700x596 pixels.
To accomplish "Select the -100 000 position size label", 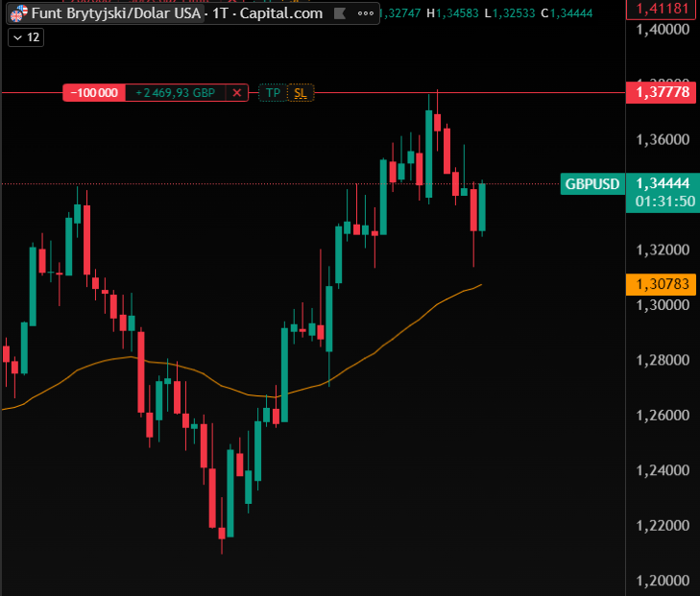I will tap(94, 93).
